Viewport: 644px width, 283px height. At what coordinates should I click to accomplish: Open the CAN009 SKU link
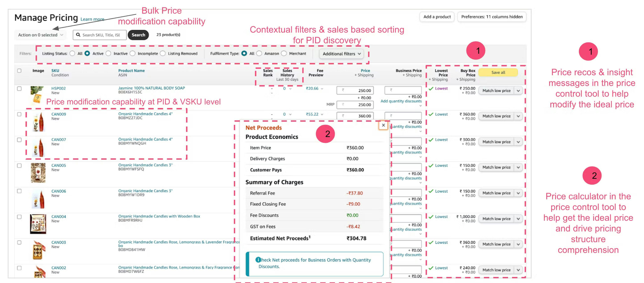(59, 114)
